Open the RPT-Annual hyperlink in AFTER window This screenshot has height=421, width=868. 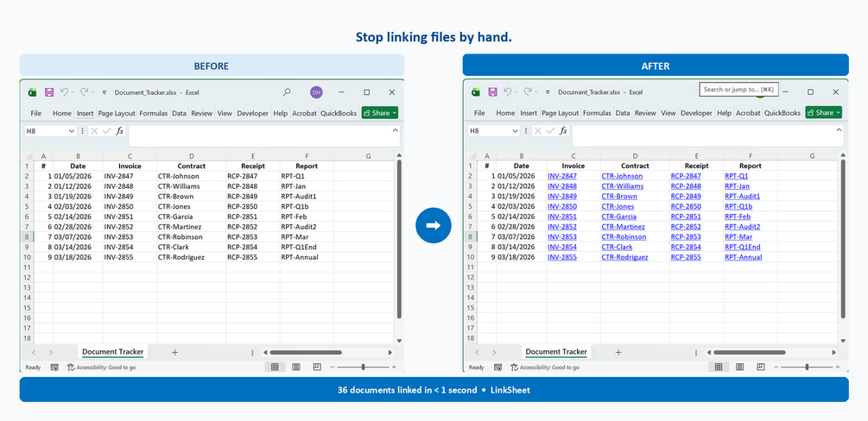pyautogui.click(x=743, y=257)
